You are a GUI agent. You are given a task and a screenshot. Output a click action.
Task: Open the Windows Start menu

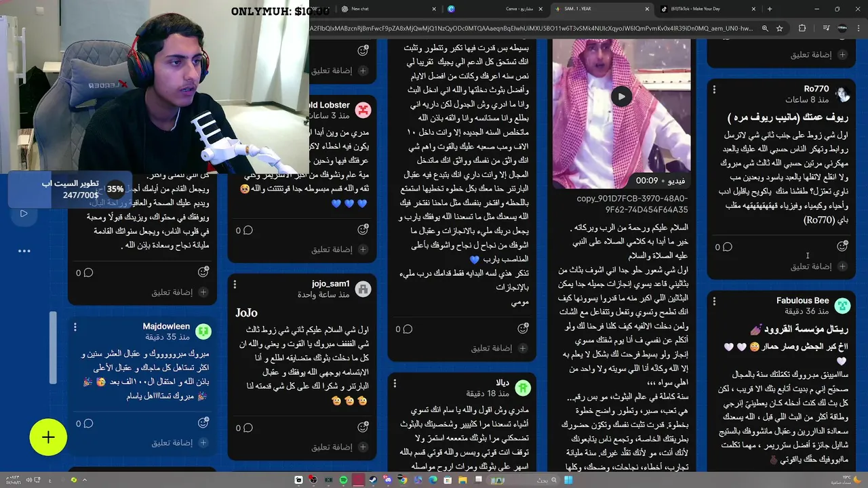[x=568, y=480]
